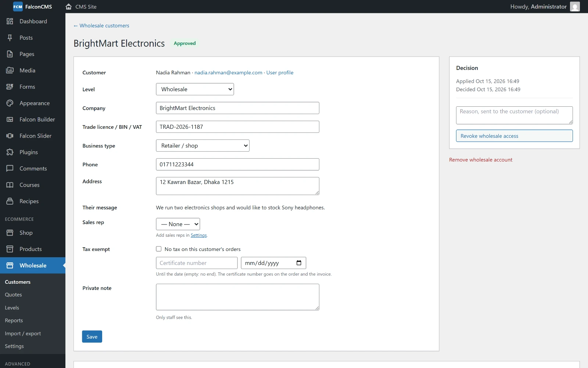Open the Levels submenu item
This screenshot has height=368, width=588.
pyautogui.click(x=12, y=308)
